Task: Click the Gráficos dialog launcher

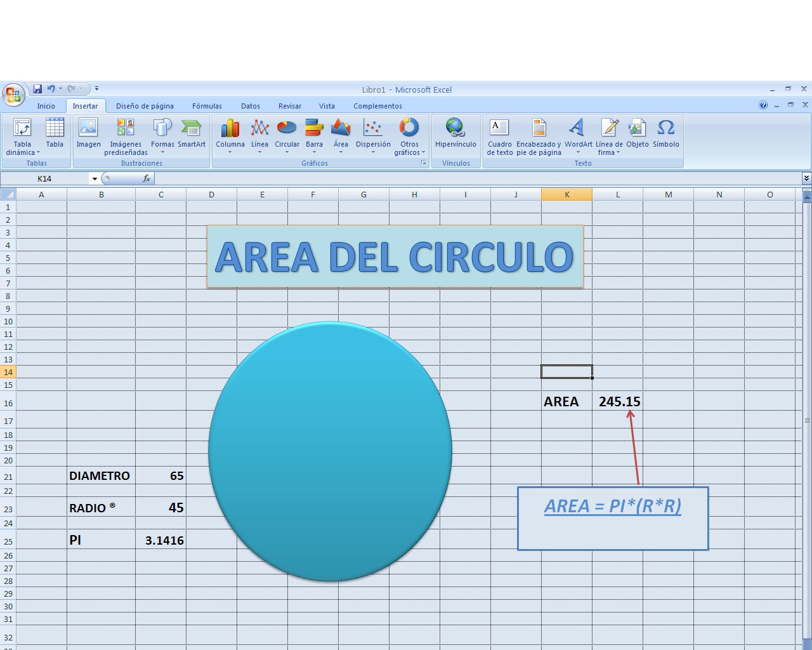Action: coord(424,163)
